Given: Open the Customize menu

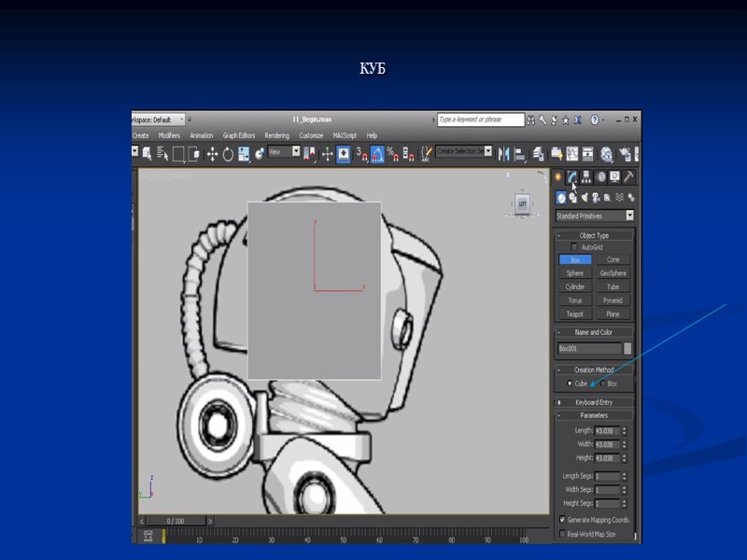Looking at the screenshot, I should point(311,135).
